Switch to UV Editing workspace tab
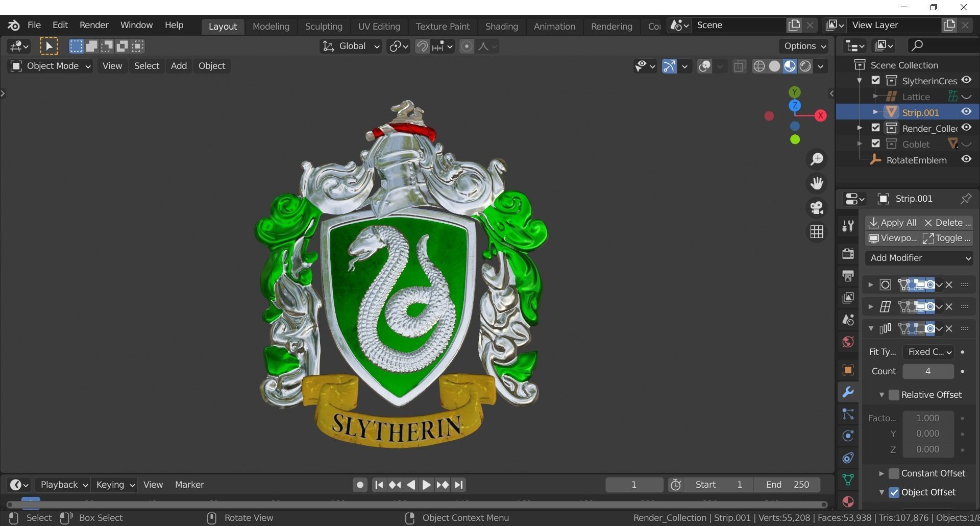980x526 pixels. click(x=379, y=27)
